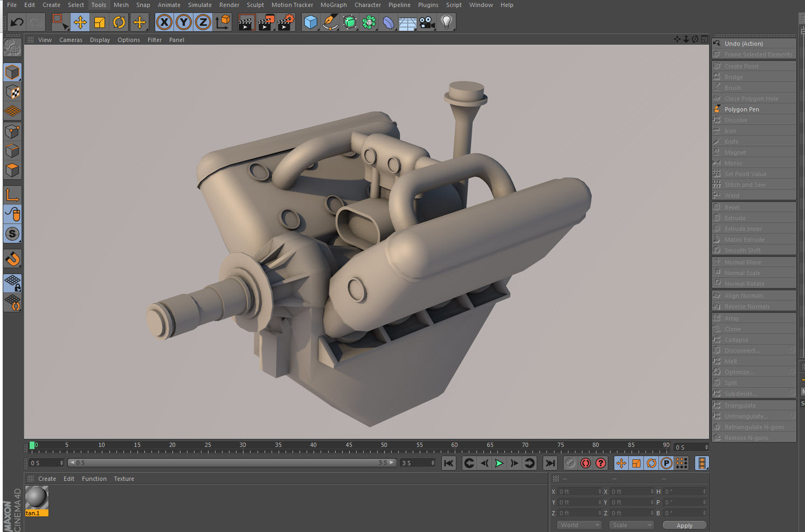Add a Cube primitive object
Screen dimensions: 805x532
pyautogui.click(x=311, y=22)
